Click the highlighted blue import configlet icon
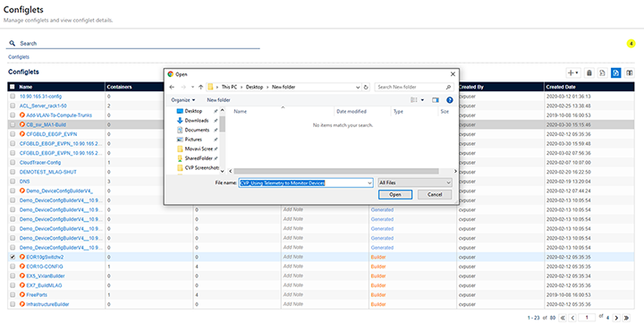Image resolution: width=644 pixels, height=323 pixels. click(615, 72)
